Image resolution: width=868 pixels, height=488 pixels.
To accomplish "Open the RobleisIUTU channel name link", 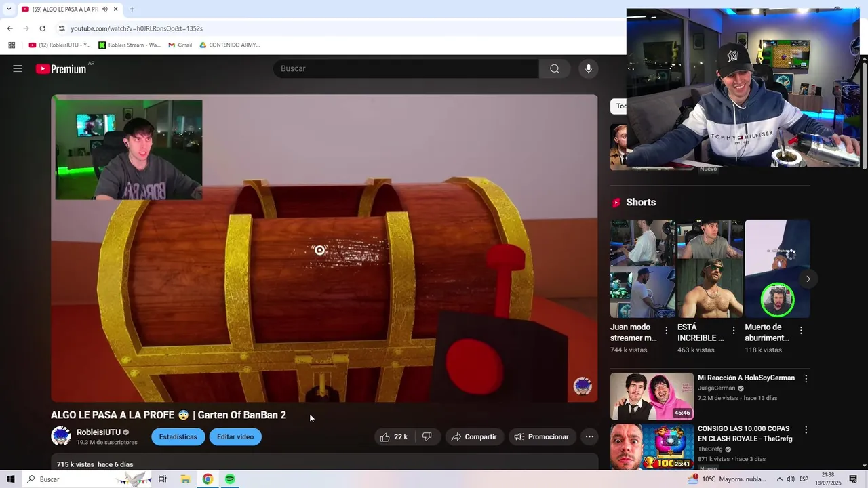I will coord(98,432).
